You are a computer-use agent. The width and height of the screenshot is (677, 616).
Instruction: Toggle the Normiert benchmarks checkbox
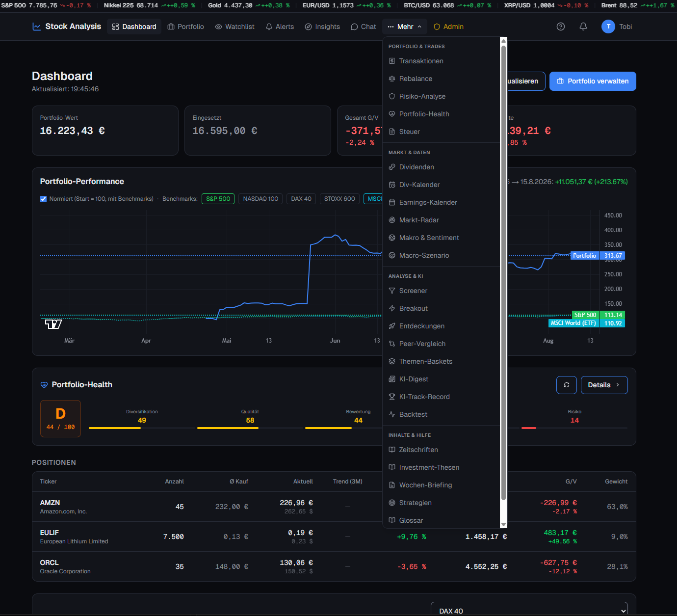(x=43, y=199)
